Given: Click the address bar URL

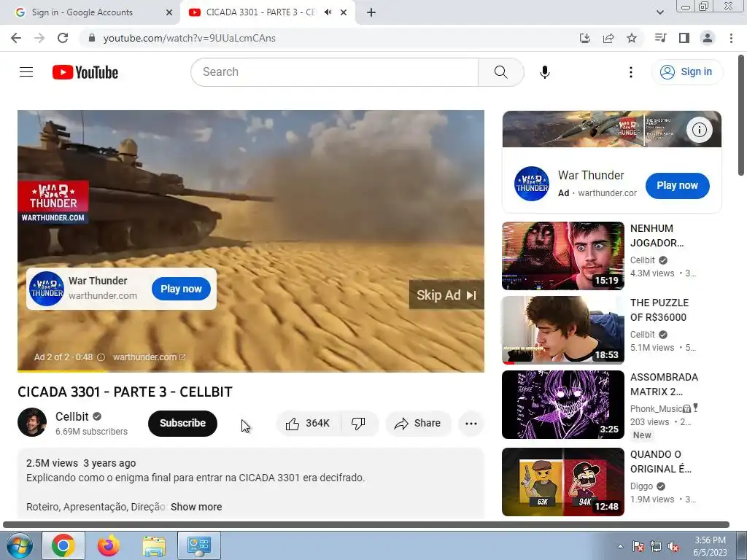Looking at the screenshot, I should click(189, 38).
